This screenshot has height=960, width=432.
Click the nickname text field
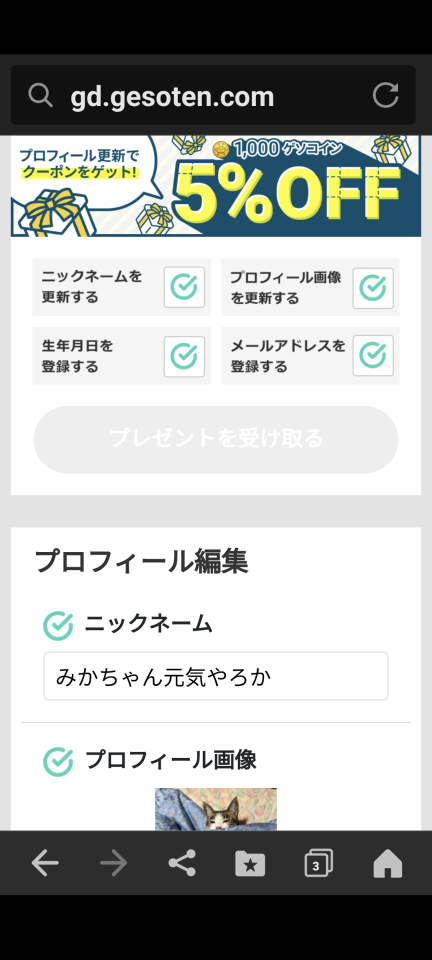[216, 676]
